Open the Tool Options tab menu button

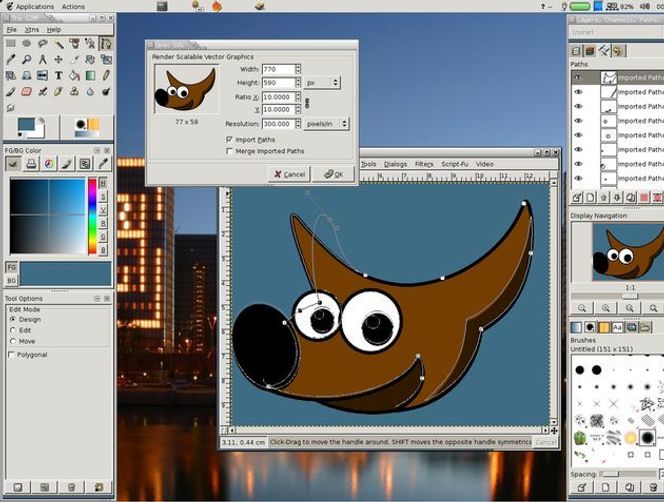[x=97, y=299]
